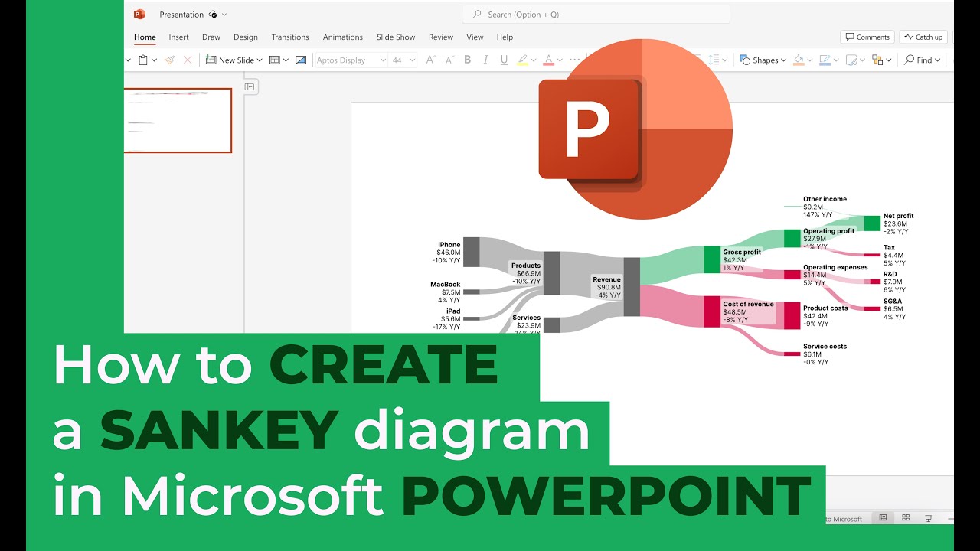Open the Help tab

click(x=505, y=37)
